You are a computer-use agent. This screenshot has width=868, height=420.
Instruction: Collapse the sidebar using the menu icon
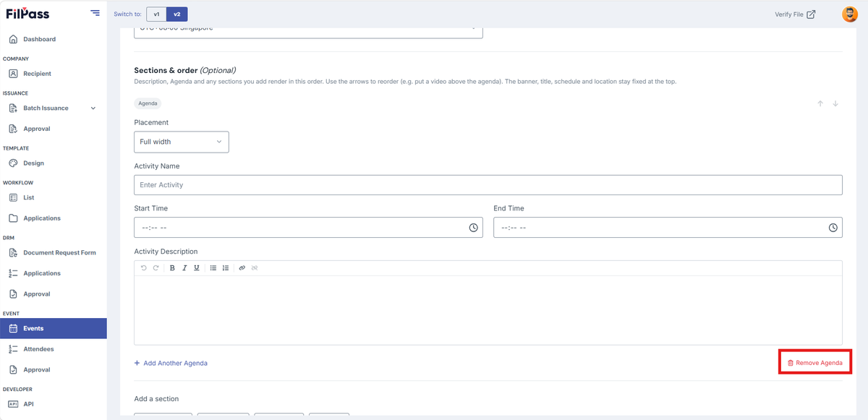[95, 13]
